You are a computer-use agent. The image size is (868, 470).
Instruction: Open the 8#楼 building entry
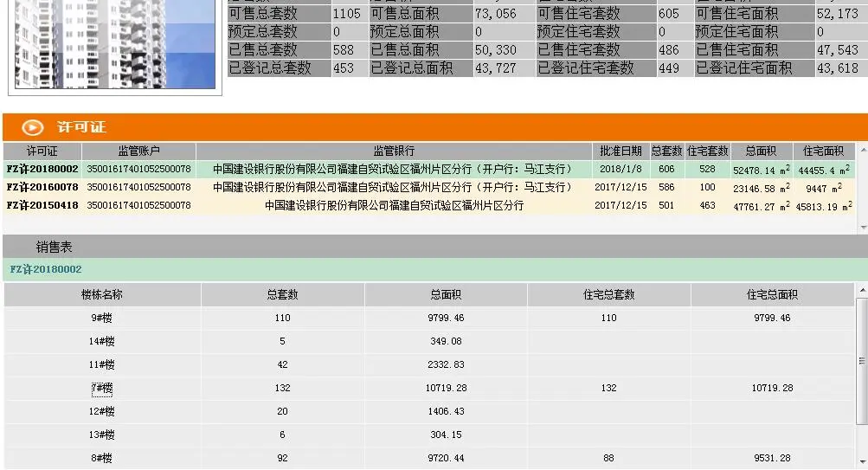coord(101,458)
